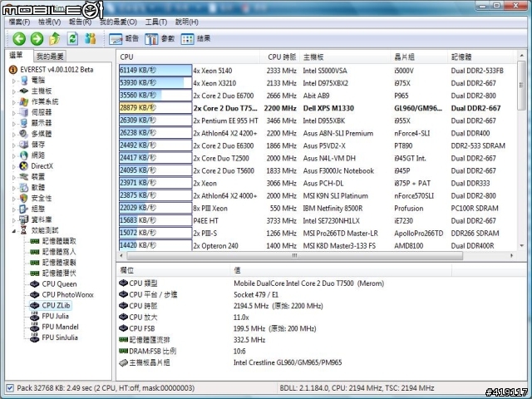Viewport: 532px width, 399px height.
Task: Open the Favorites(O) menu
Action: 118,22
